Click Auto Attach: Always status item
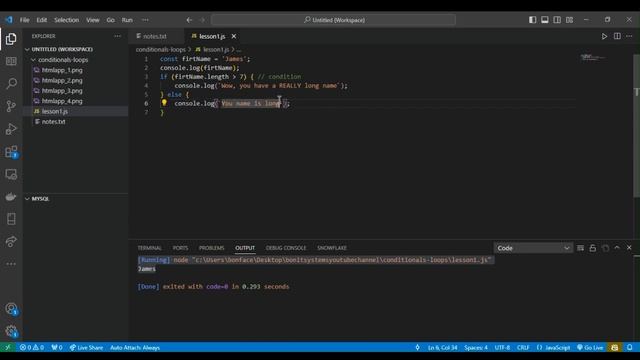Image resolution: width=640 pixels, height=360 pixels. tap(135, 347)
